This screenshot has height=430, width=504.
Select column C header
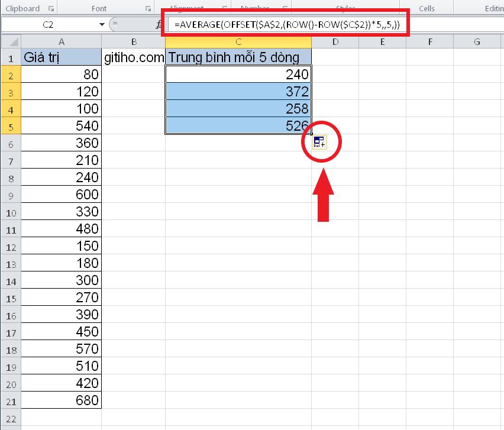coord(238,41)
